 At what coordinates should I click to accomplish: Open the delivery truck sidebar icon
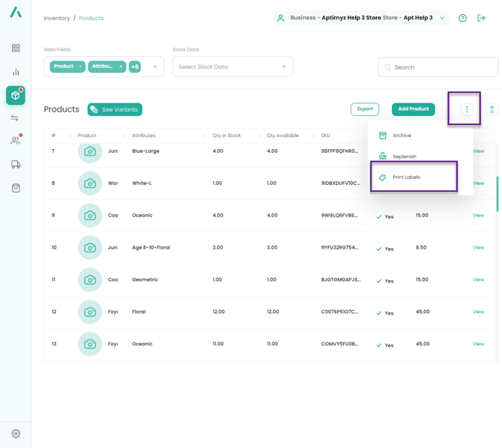(x=16, y=165)
